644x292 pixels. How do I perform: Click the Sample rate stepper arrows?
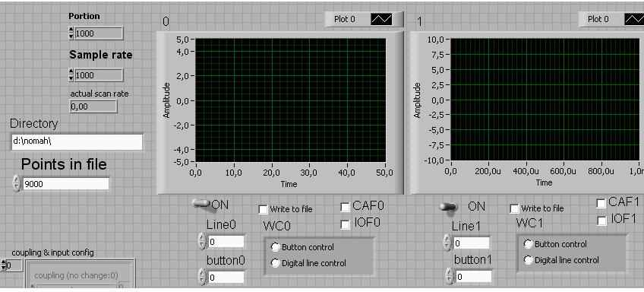pyautogui.click(x=71, y=75)
